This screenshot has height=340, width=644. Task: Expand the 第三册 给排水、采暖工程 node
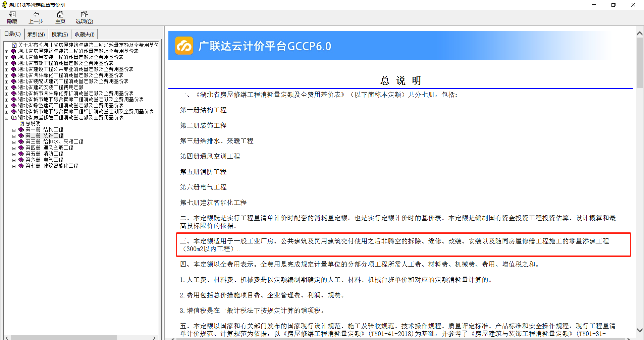coord(14,142)
